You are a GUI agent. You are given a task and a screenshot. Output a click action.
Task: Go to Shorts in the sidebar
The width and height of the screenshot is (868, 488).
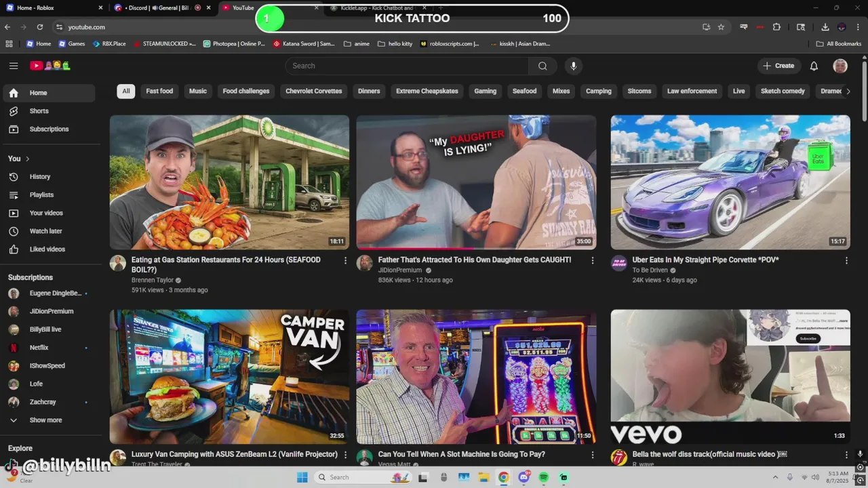tap(47, 111)
